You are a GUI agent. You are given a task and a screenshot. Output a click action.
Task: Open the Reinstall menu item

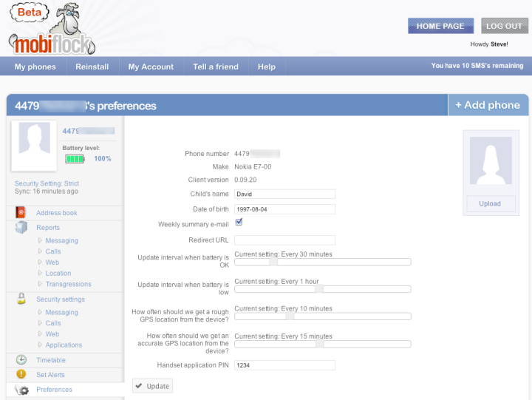pyautogui.click(x=92, y=67)
